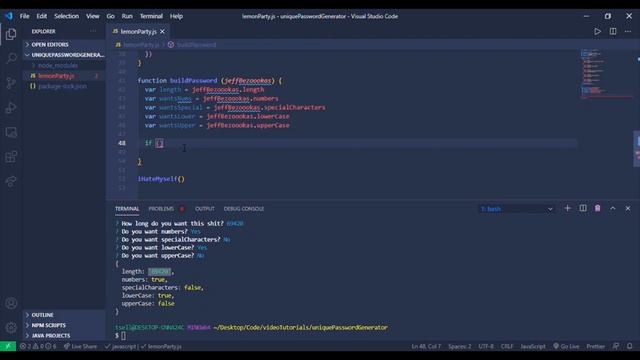Viewport: 640px width, 360px height.
Task: Create a new terminal with plus icon
Action: (x=567, y=208)
